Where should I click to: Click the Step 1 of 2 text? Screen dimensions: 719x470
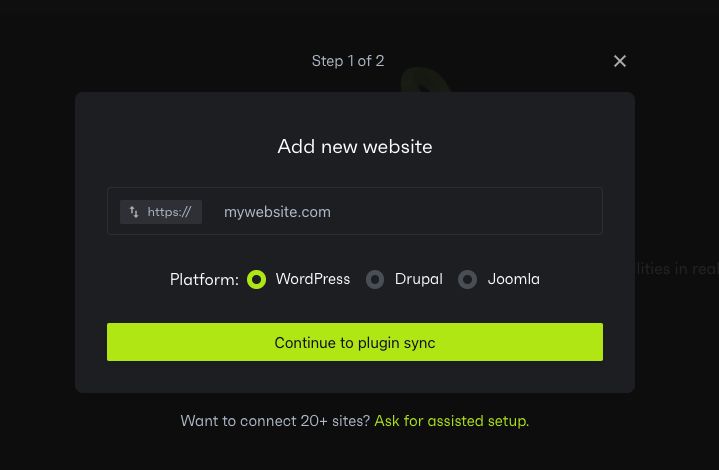pos(348,61)
